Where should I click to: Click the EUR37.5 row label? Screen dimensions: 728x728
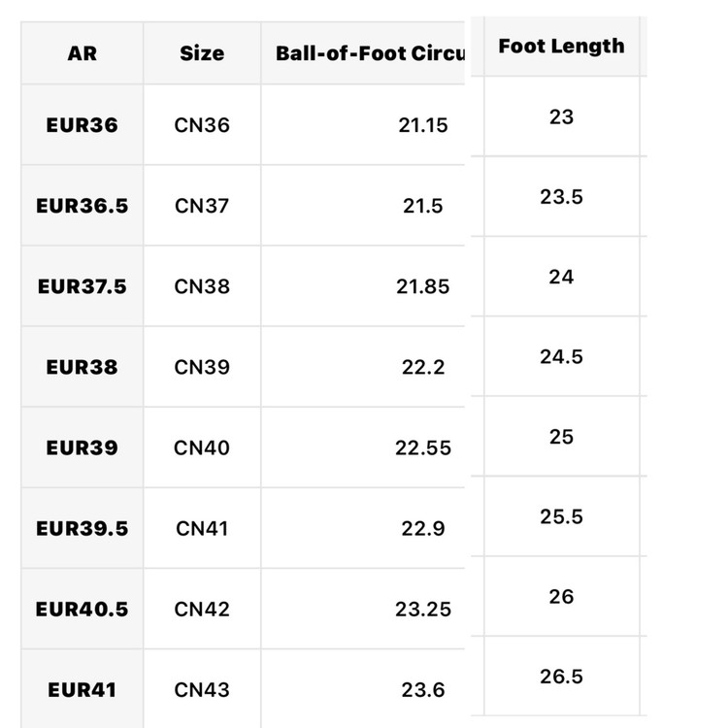pyautogui.click(x=83, y=286)
